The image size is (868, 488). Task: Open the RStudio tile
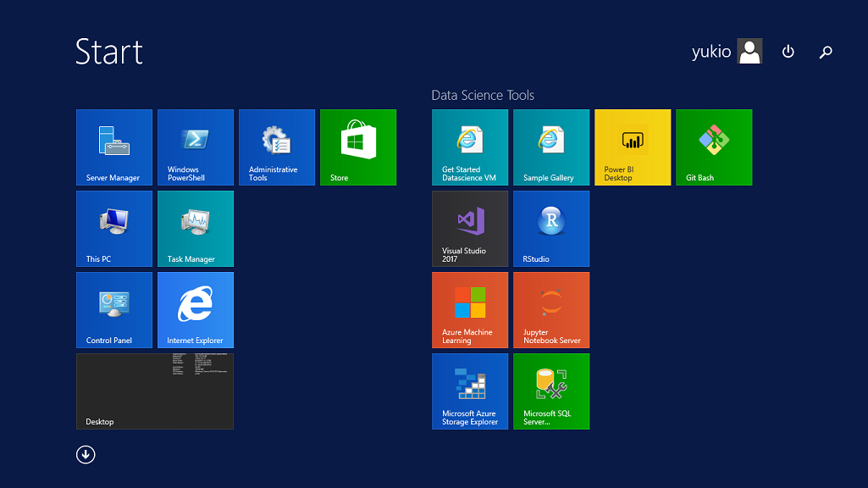pyautogui.click(x=551, y=229)
